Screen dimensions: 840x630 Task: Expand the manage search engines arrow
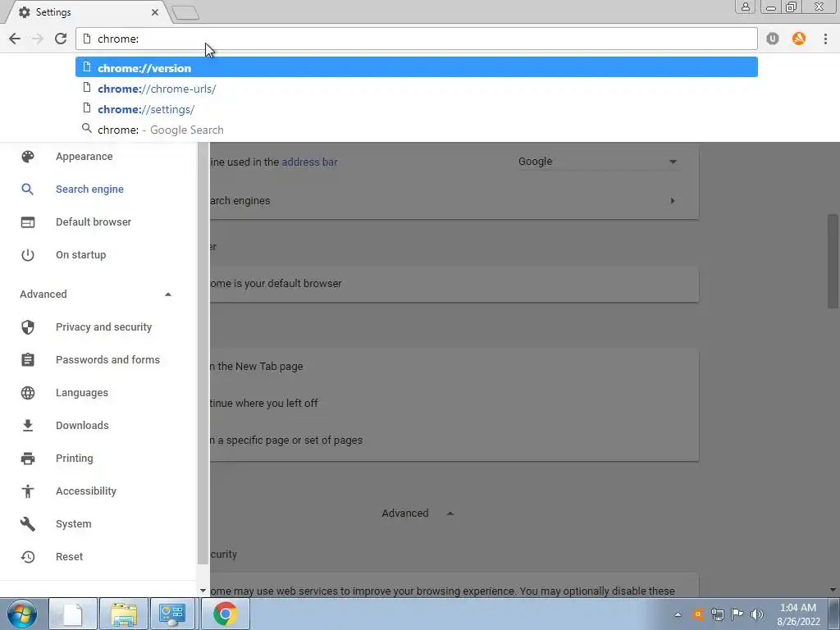tap(673, 201)
